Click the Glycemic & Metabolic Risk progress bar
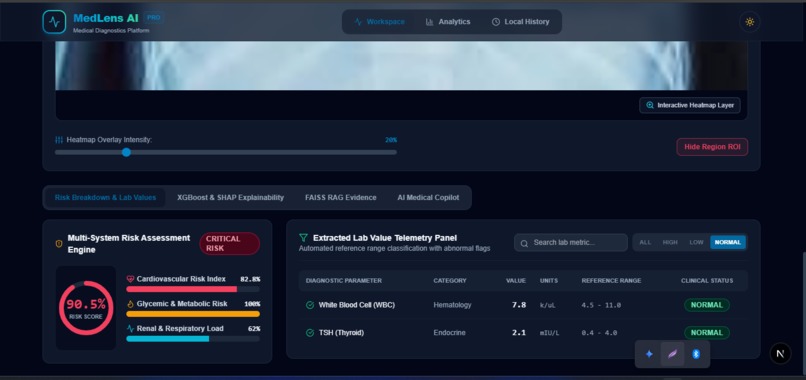The image size is (806, 380). tap(193, 314)
